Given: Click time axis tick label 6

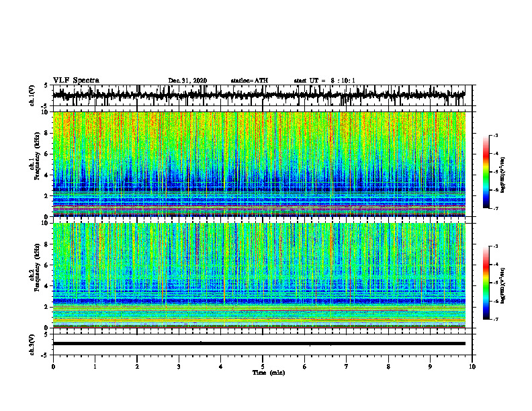Looking at the screenshot, I should point(305,367).
